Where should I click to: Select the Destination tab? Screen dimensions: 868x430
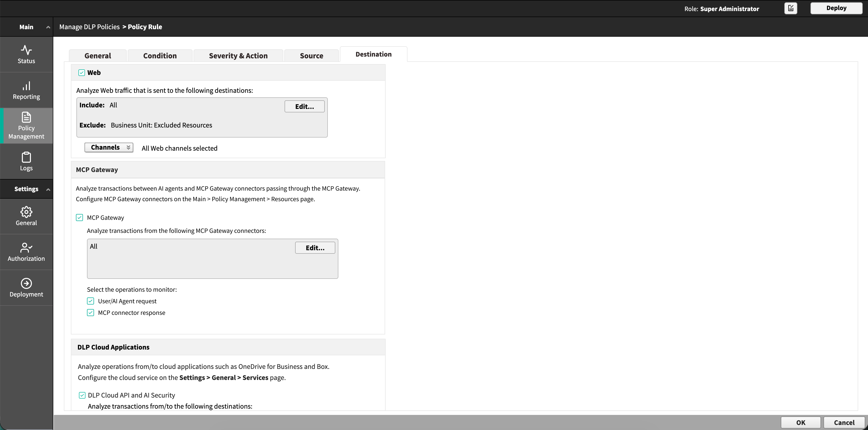(373, 54)
